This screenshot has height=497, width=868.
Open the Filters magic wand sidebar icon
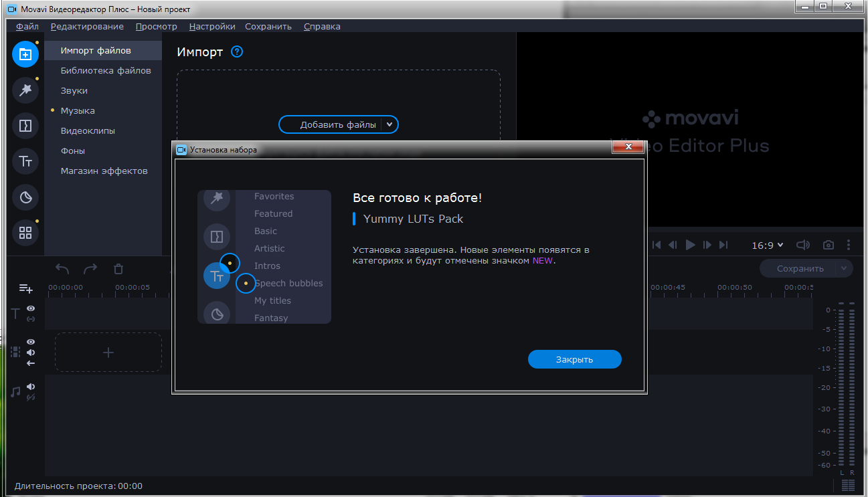point(25,90)
